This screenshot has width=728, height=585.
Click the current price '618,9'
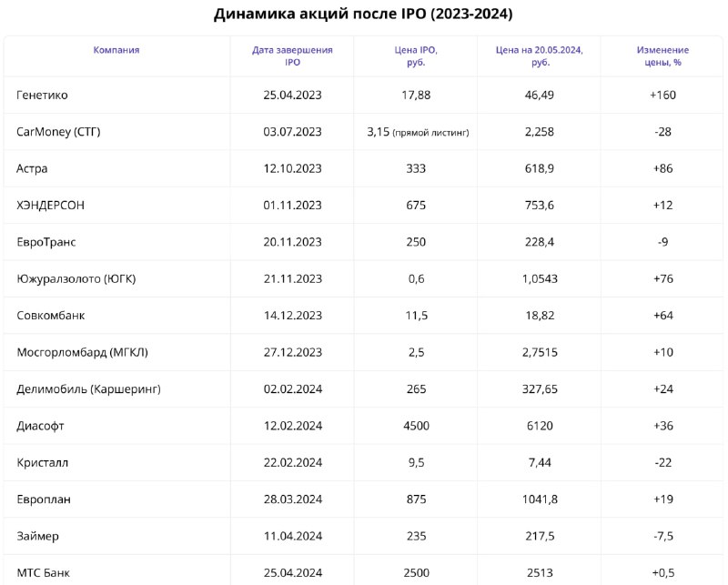(x=540, y=168)
